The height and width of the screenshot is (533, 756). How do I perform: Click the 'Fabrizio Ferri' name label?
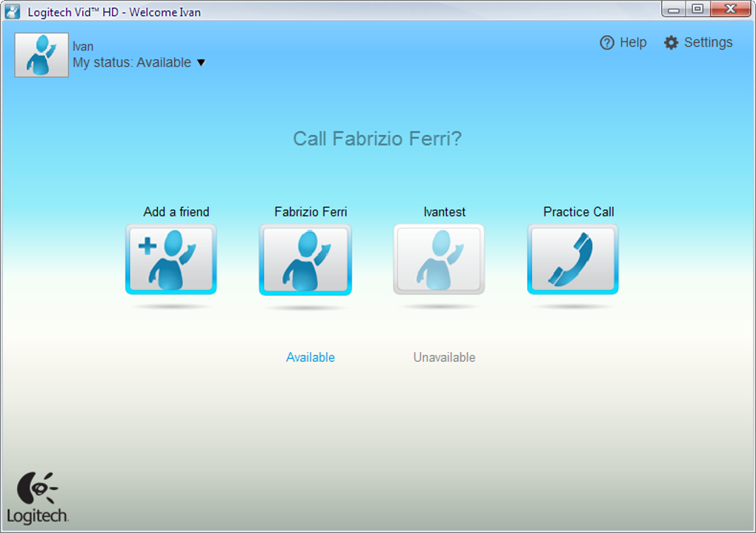tap(311, 212)
